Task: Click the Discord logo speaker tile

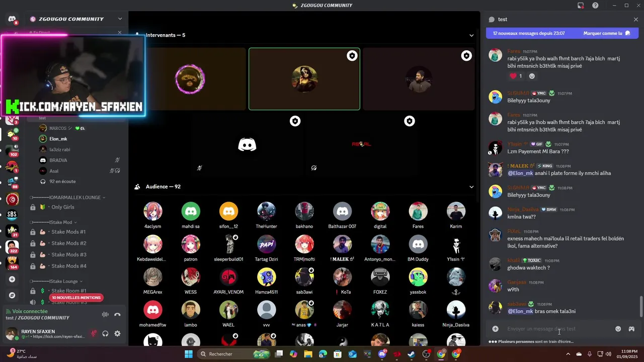Action: [247, 145]
